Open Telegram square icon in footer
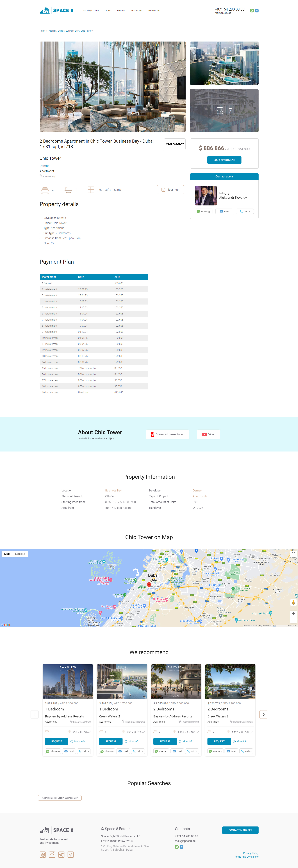Screen dimensions: 298x868 [x=61, y=854]
